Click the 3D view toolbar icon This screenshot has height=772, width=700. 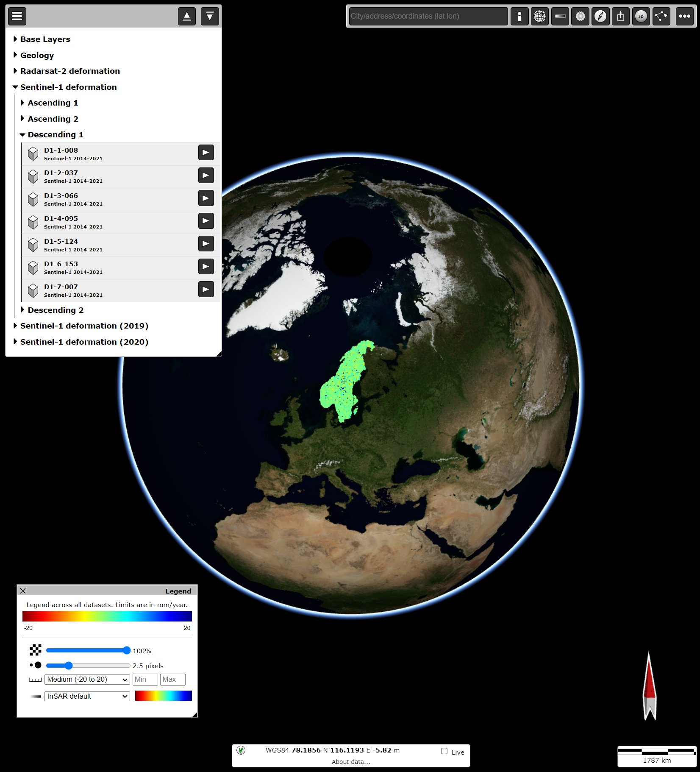tap(641, 17)
